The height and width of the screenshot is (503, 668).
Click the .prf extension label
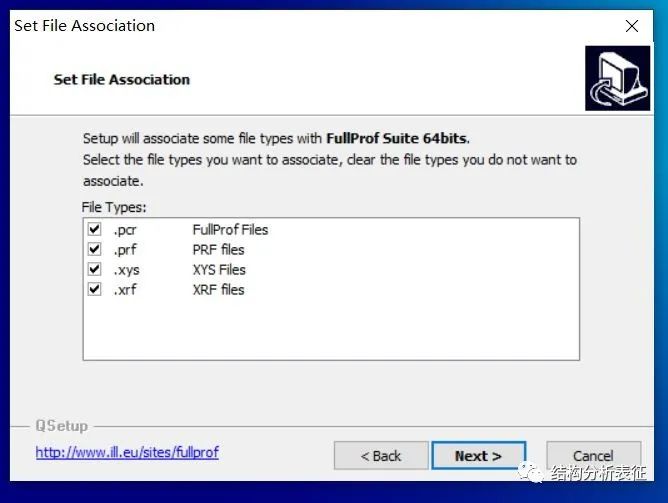pos(125,250)
